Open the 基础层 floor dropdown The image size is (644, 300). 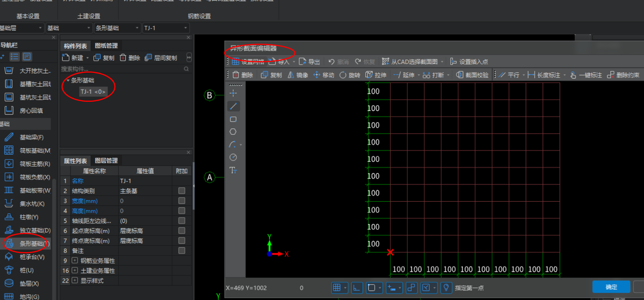coord(21,28)
